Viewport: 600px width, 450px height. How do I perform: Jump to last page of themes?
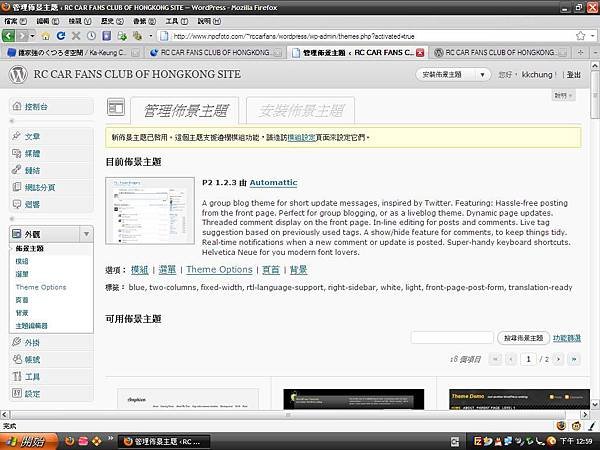(574, 359)
